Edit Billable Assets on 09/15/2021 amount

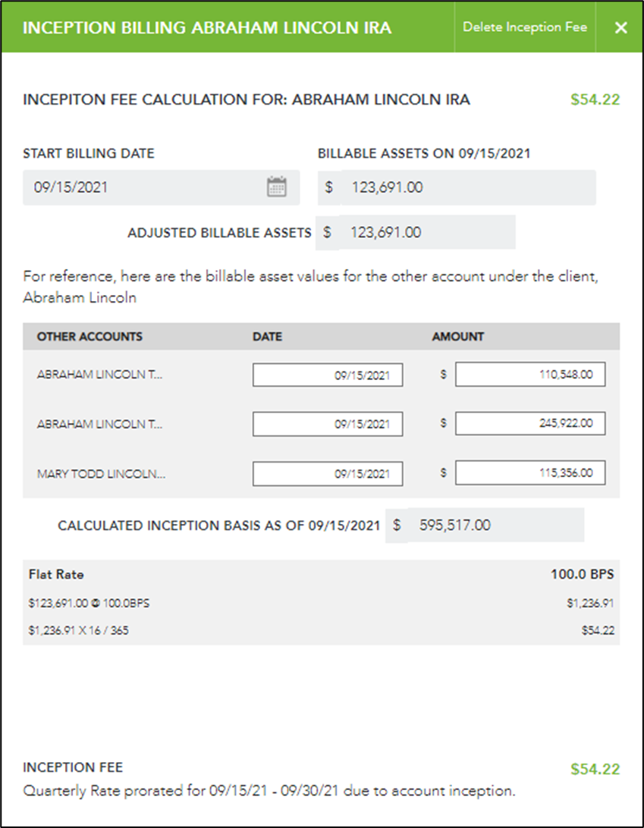(463, 187)
